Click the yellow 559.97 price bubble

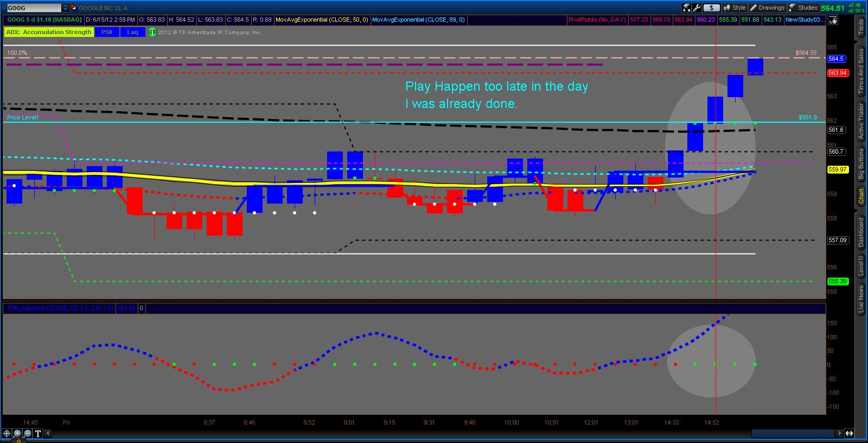[x=838, y=169]
